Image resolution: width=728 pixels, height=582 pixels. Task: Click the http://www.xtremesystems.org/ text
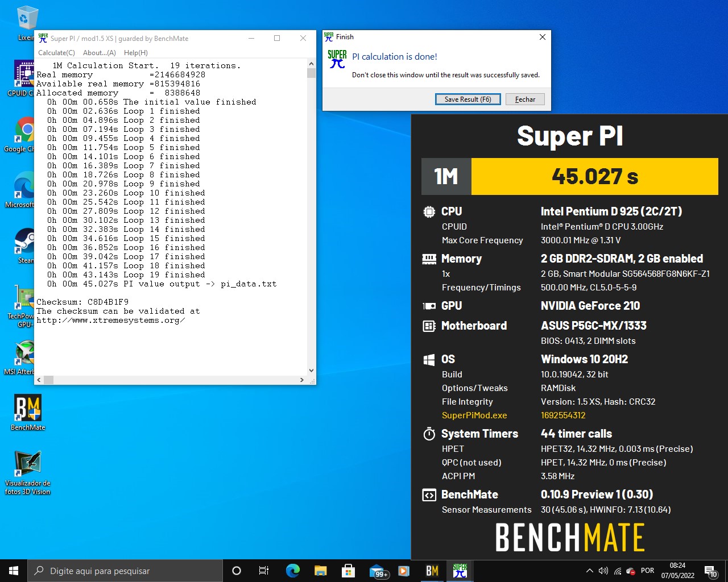coord(111,320)
